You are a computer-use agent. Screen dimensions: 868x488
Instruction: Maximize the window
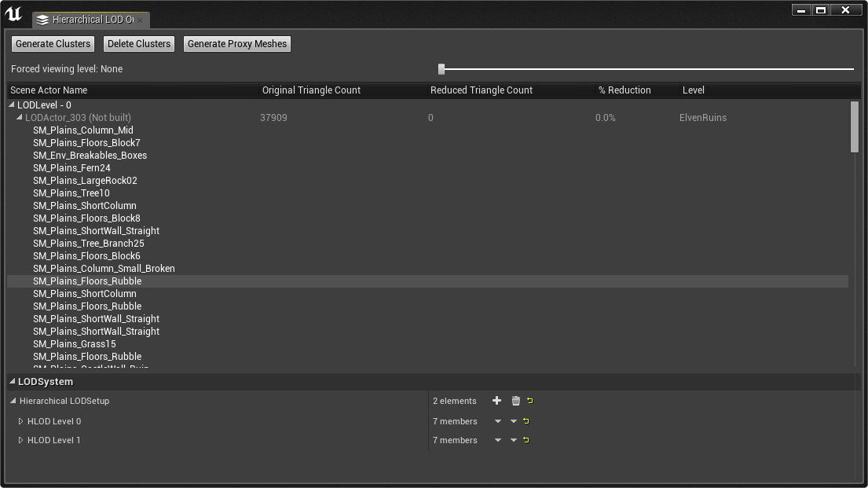tap(820, 10)
